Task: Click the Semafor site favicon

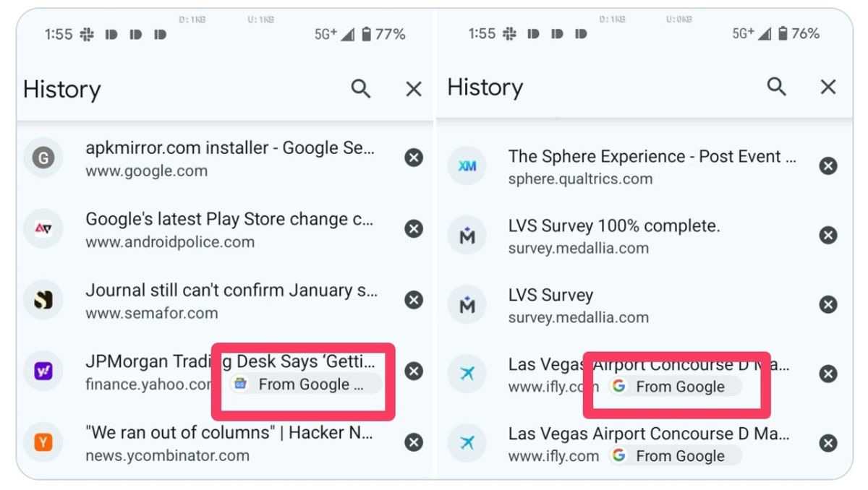Action: point(43,300)
